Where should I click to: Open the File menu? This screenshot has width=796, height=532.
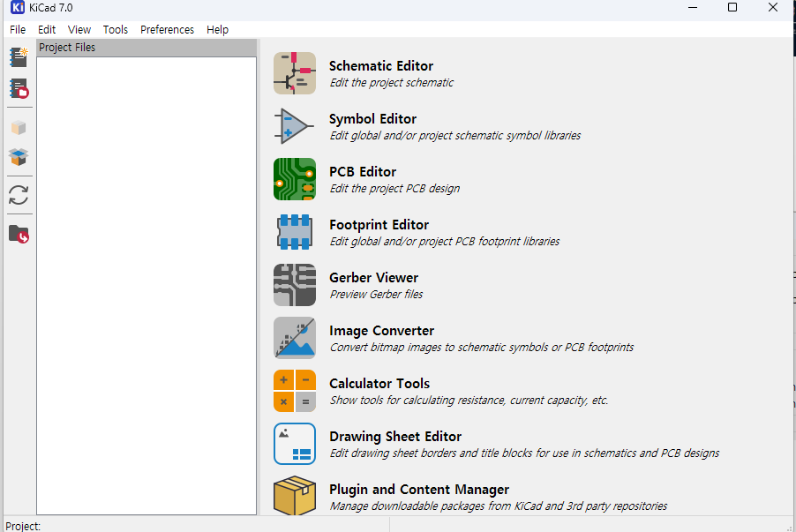(x=18, y=29)
